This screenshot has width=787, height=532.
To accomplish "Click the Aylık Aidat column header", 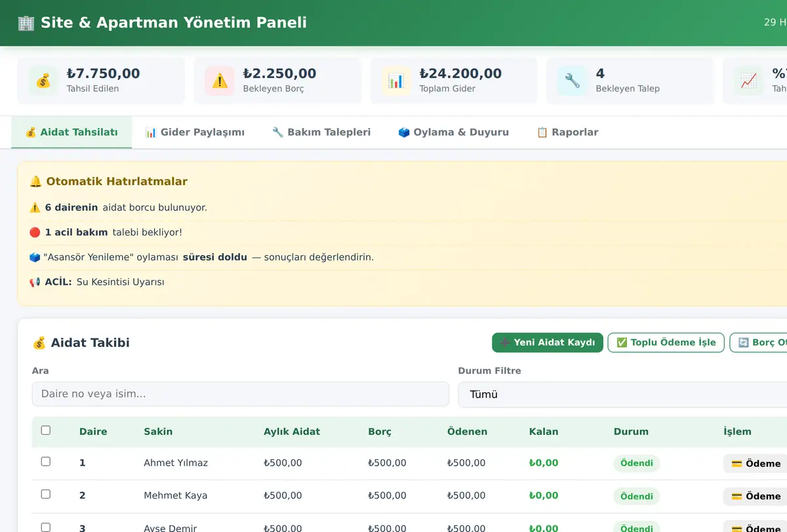I will (x=292, y=432).
